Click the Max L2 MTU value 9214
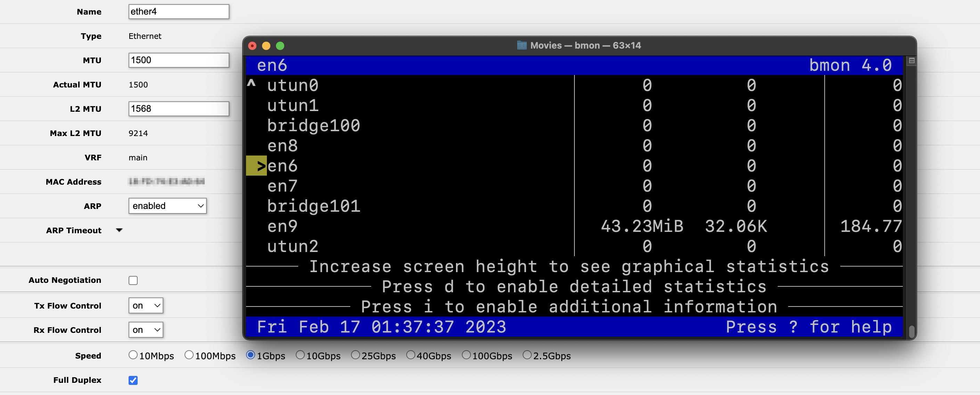The image size is (980, 395). [x=138, y=133]
